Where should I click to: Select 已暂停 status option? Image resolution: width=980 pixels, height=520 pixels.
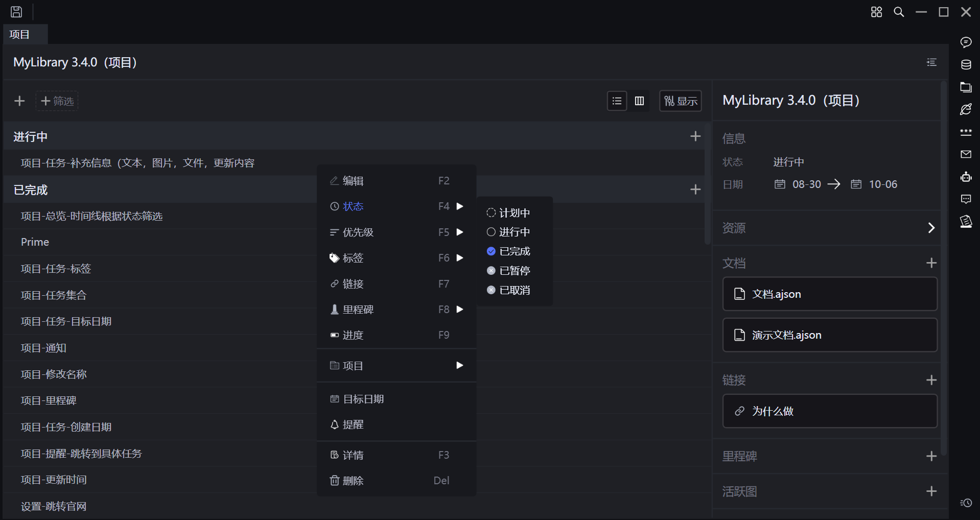[515, 271]
